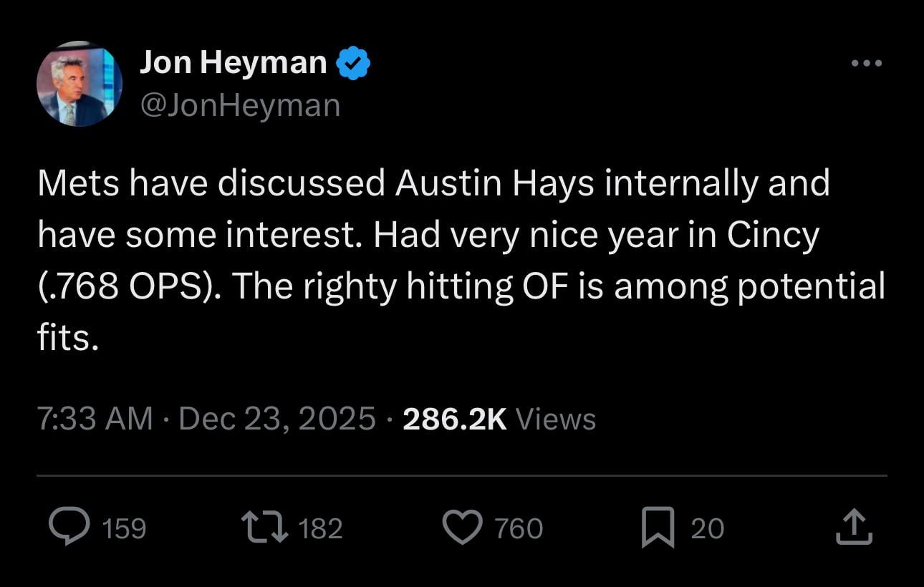Click Jon Heyman's profile picture
Viewport: 924px width, 587px height.
click(x=77, y=84)
